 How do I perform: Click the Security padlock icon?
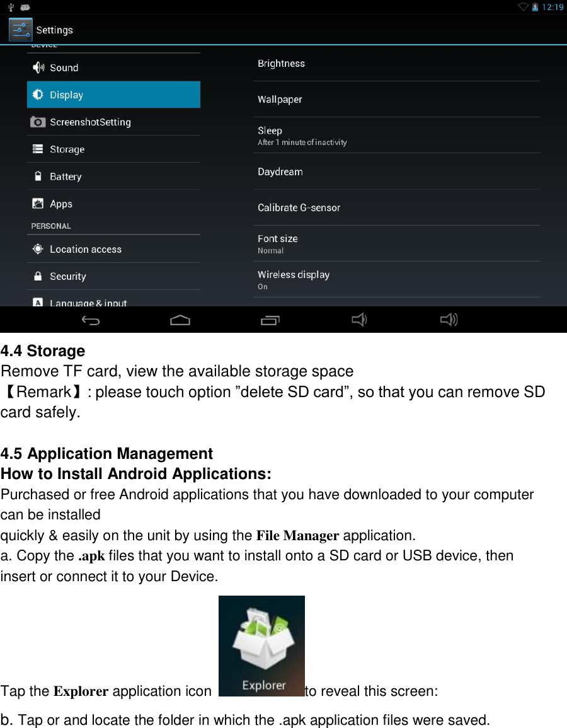38,276
